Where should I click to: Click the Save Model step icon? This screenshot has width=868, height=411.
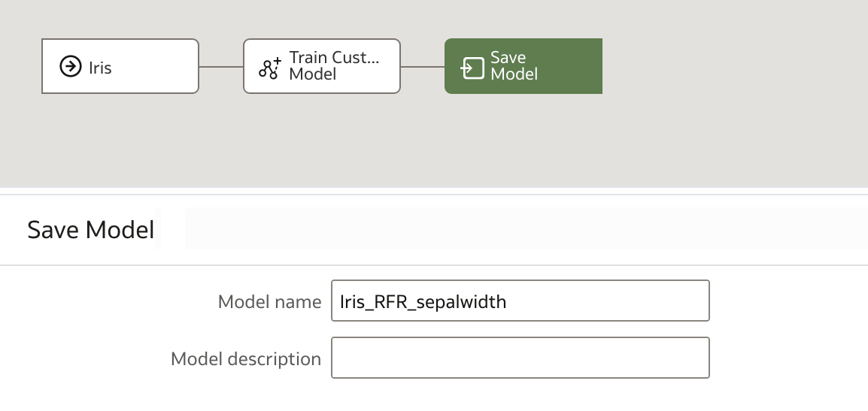pyautogui.click(x=472, y=68)
